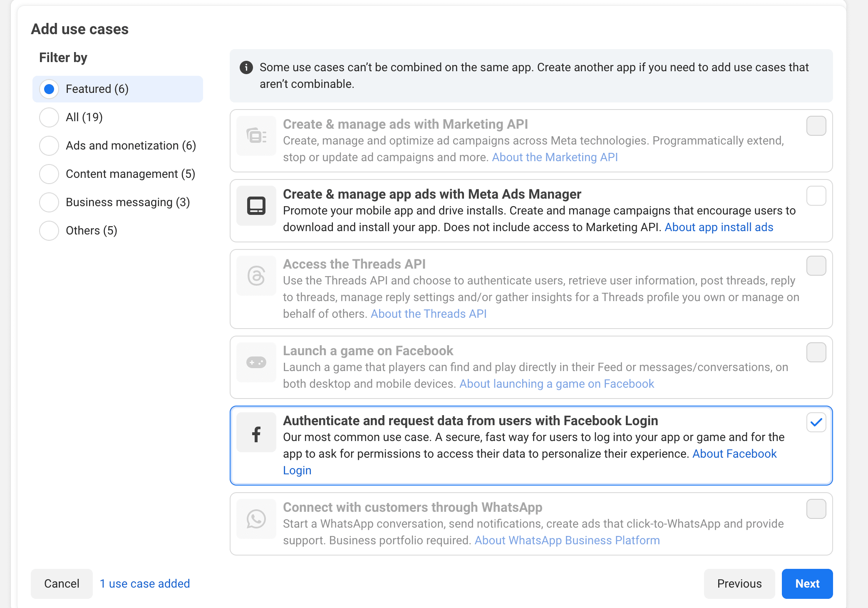Select the Content management filter option
Viewport: 868px width, 608px height.
pyautogui.click(x=49, y=174)
